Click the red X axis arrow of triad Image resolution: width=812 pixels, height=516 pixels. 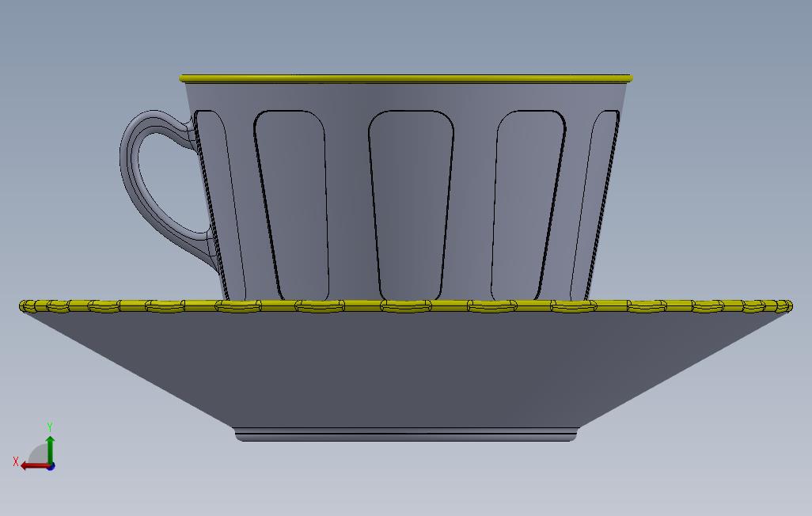(35, 466)
